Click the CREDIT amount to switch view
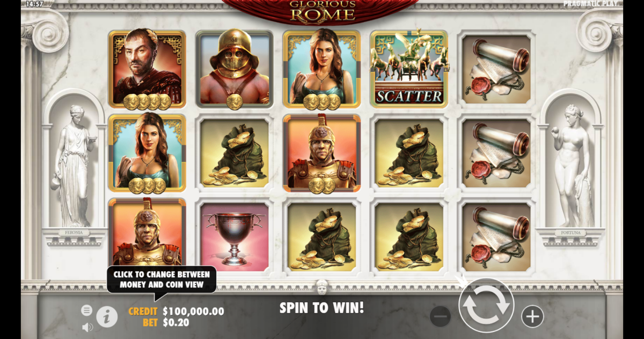This screenshot has height=339, width=644. click(x=193, y=311)
